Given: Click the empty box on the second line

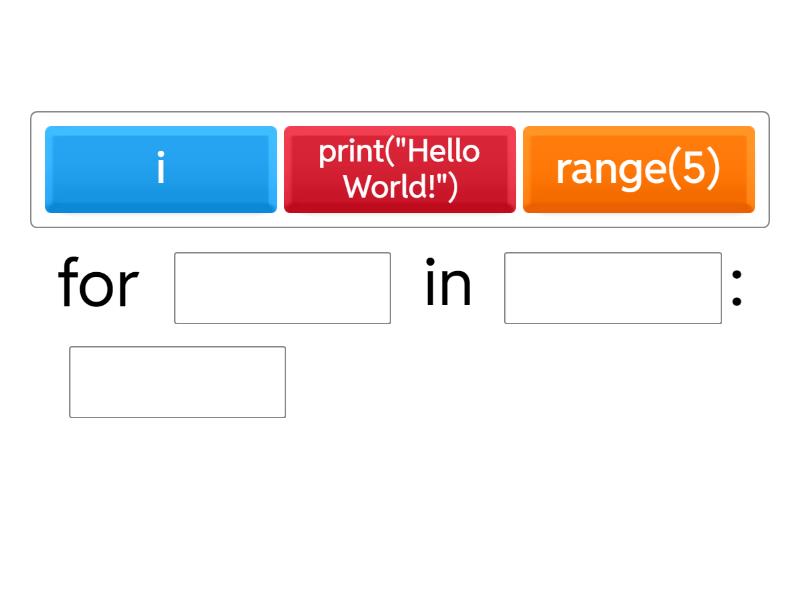Looking at the screenshot, I should tap(177, 382).
